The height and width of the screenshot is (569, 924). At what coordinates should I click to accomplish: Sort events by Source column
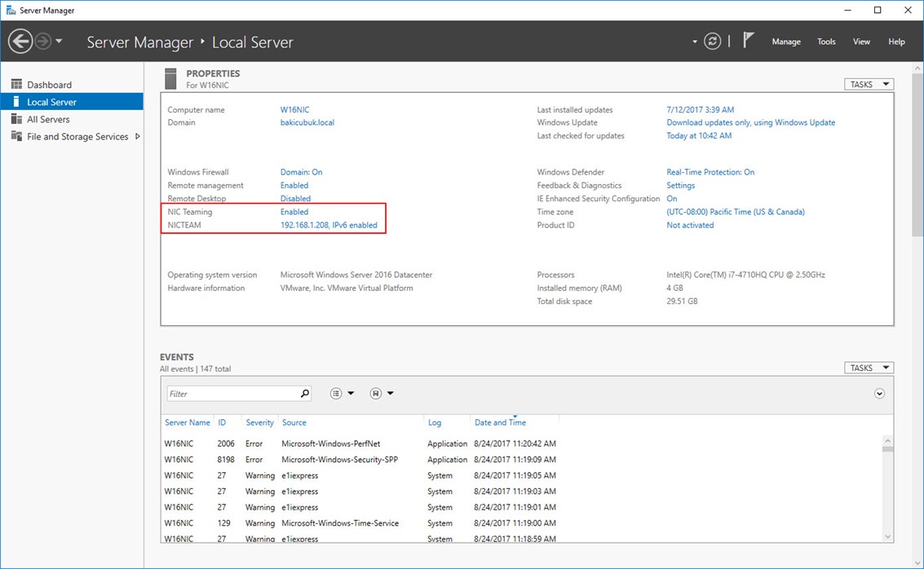coord(294,422)
